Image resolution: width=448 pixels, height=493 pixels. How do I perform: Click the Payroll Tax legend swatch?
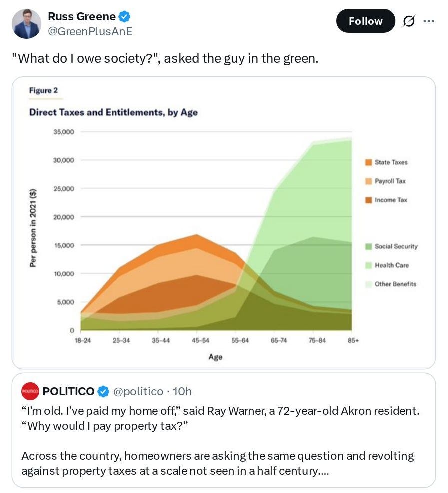(368, 181)
